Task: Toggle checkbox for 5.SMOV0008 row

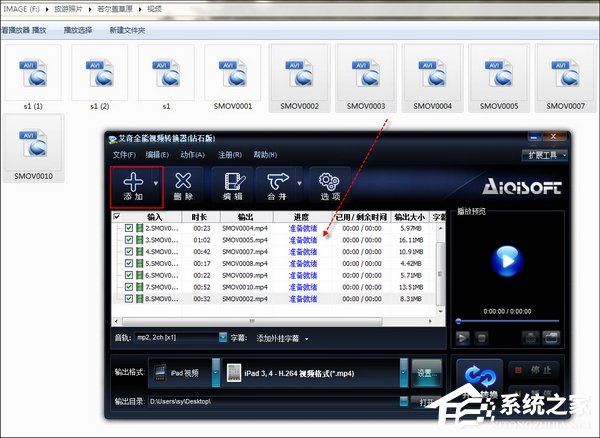Action: (x=128, y=263)
